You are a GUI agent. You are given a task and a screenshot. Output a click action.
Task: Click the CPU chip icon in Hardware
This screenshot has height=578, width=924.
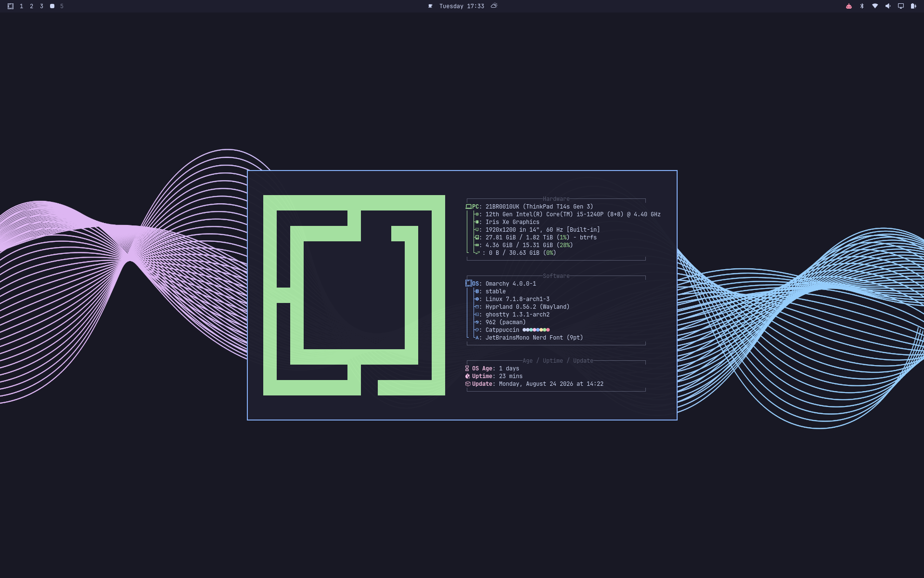[x=477, y=214]
